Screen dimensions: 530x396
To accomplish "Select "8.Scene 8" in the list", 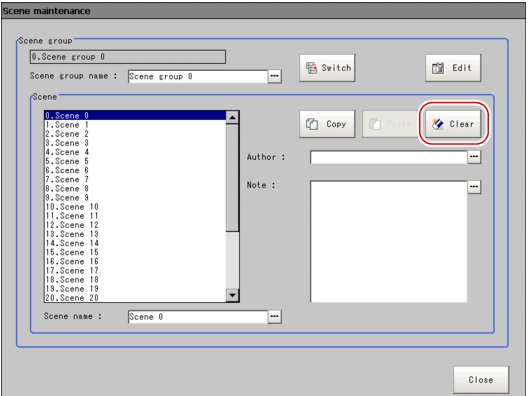I will click(x=135, y=189).
